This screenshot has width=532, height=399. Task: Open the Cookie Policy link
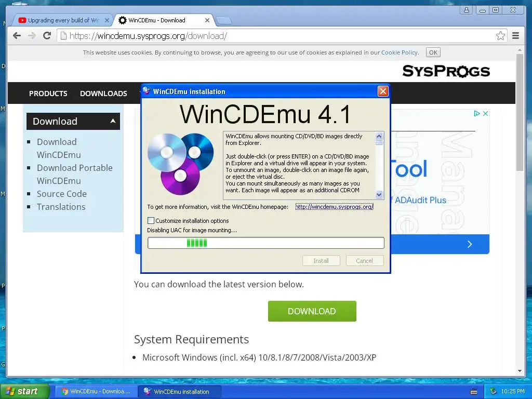point(400,52)
